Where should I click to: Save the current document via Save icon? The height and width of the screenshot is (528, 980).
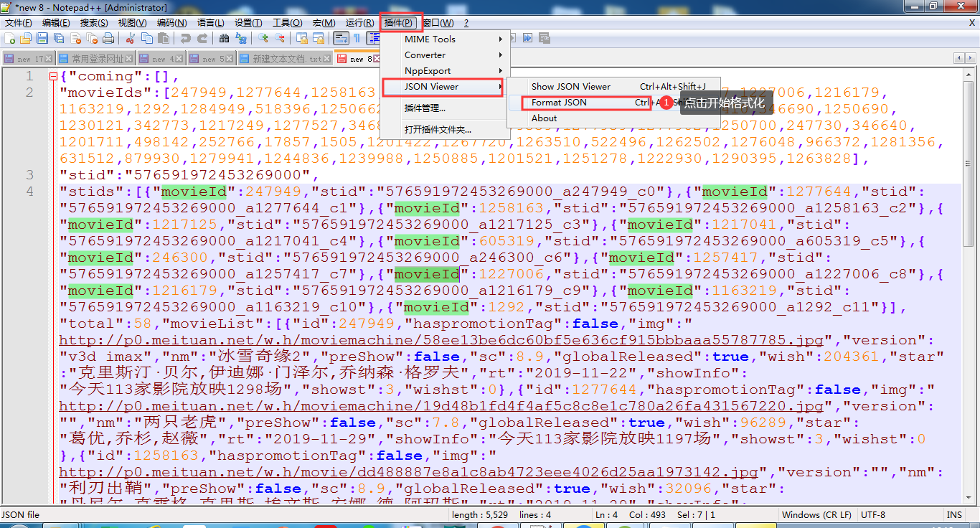click(x=42, y=38)
